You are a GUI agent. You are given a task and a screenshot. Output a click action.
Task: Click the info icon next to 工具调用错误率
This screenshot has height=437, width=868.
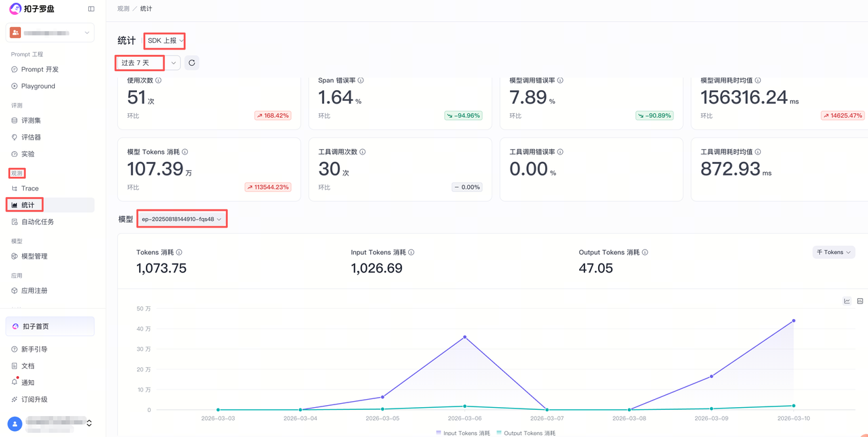(x=560, y=152)
